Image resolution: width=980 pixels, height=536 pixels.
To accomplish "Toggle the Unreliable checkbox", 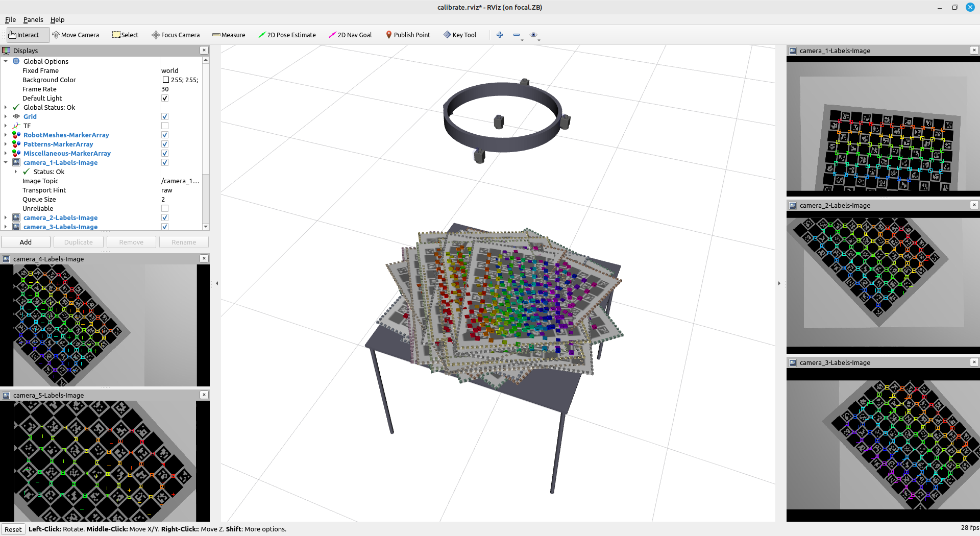I will [x=165, y=209].
